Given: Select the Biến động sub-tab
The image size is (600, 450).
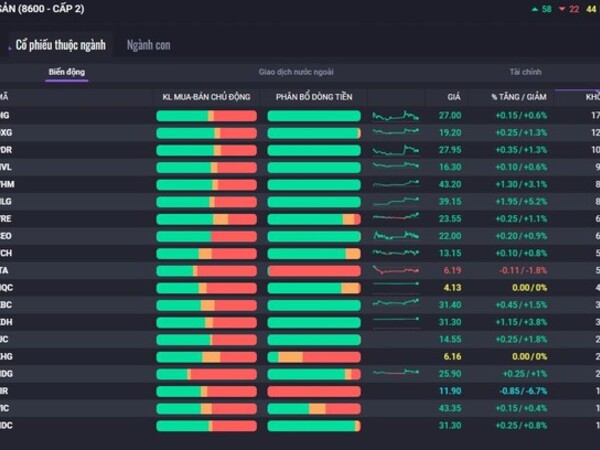Looking at the screenshot, I should point(67,73).
